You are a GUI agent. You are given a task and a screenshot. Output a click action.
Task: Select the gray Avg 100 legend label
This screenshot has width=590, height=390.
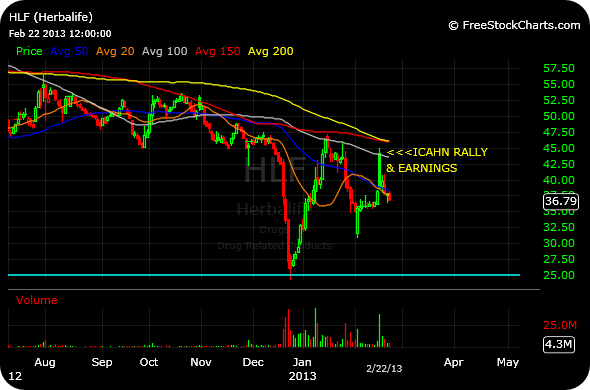click(164, 51)
